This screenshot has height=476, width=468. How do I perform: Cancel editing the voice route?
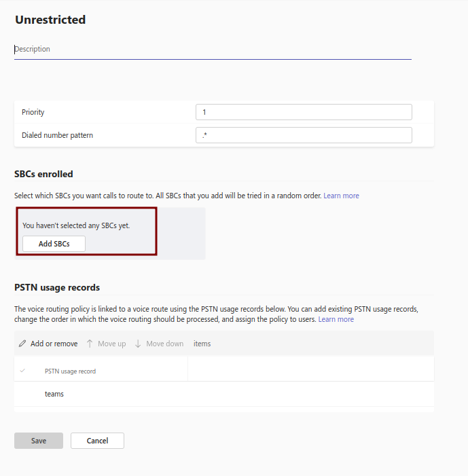click(97, 441)
